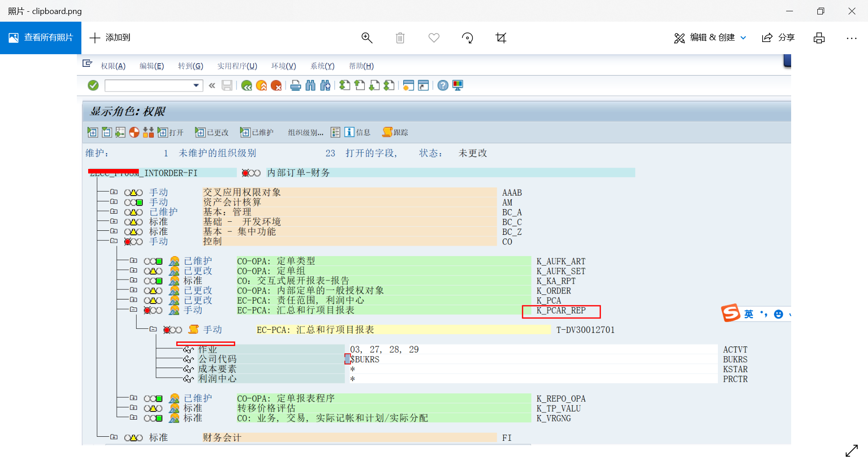Viewport: 868px width, 467px height.
Task: Mark the photo as favorite with the heart
Action: pyautogui.click(x=434, y=38)
